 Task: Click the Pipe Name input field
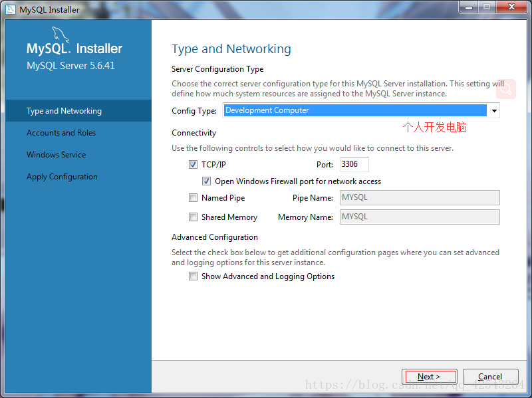click(420, 197)
